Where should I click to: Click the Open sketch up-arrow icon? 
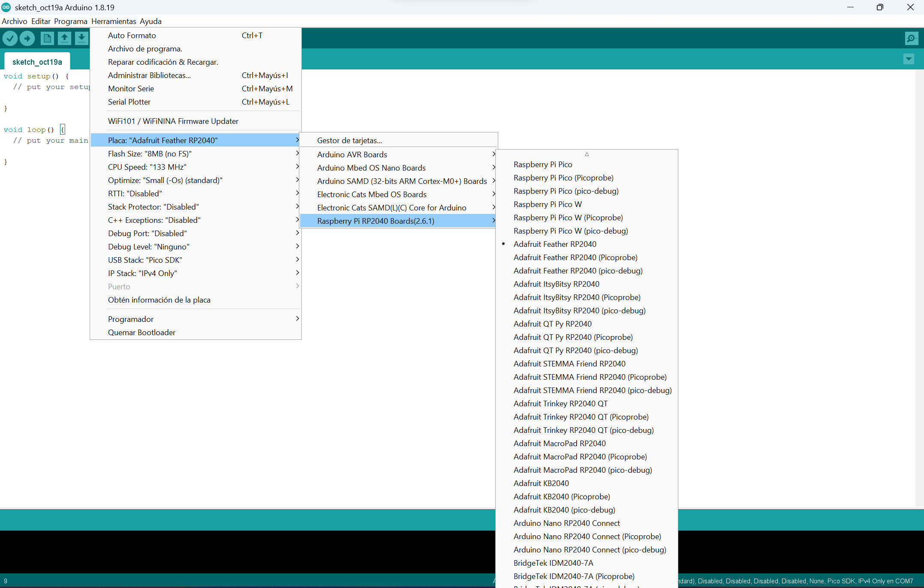64,39
